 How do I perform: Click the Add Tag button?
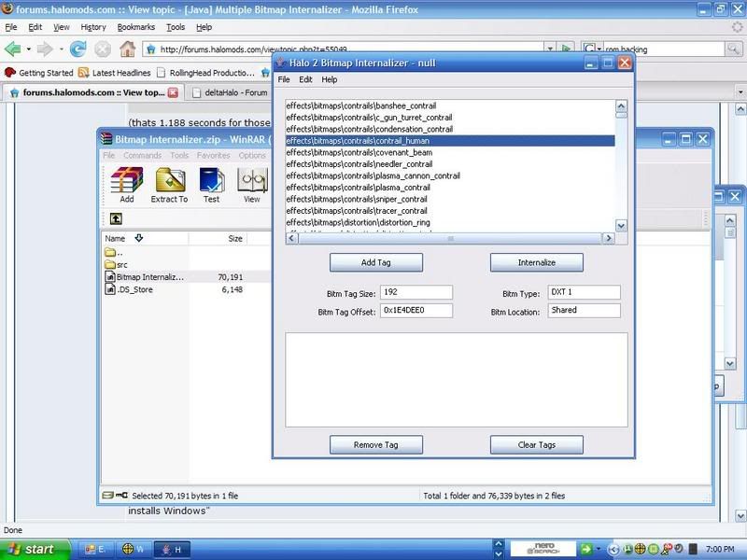(x=376, y=262)
